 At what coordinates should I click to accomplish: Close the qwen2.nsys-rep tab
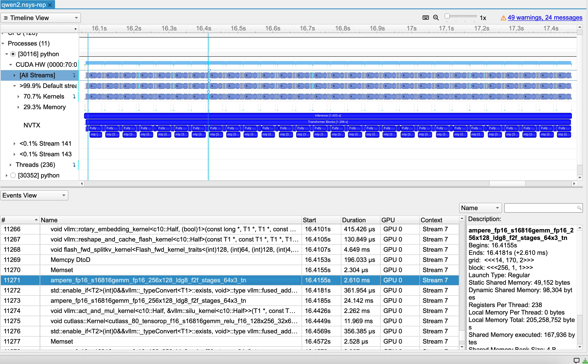click(50, 5)
